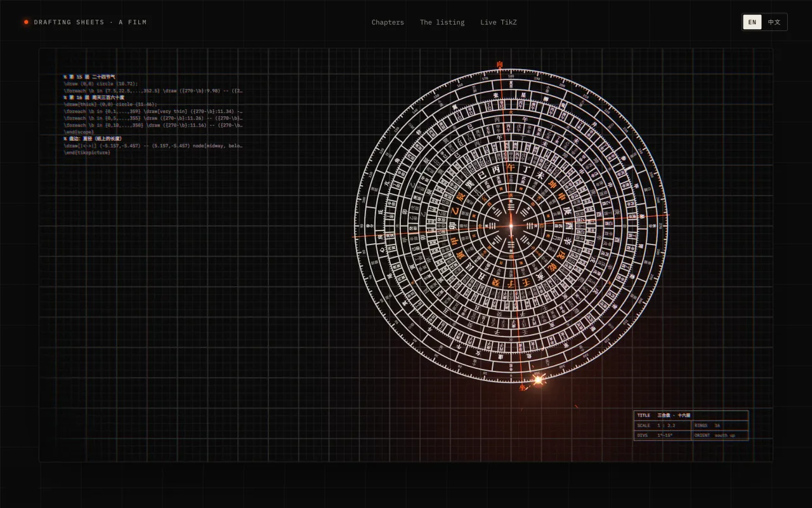
Task: Open the Live TikZ page
Action: click(x=499, y=22)
